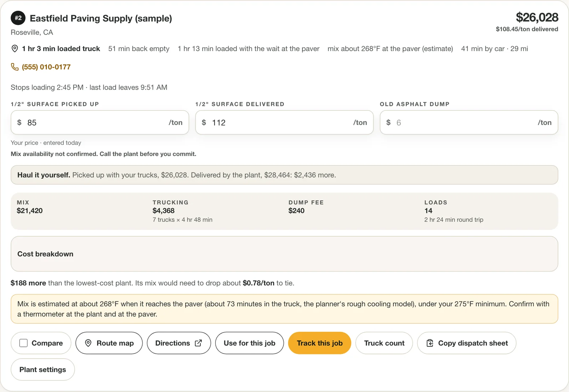Tick the Compare checkbox
This screenshot has width=569, height=392.
pyautogui.click(x=23, y=343)
